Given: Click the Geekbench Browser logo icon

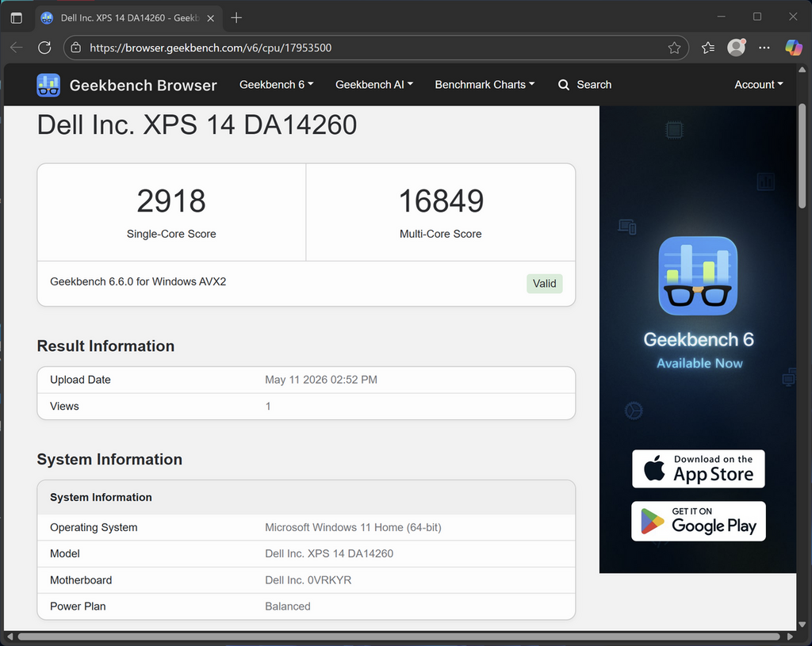Looking at the screenshot, I should pyautogui.click(x=48, y=85).
